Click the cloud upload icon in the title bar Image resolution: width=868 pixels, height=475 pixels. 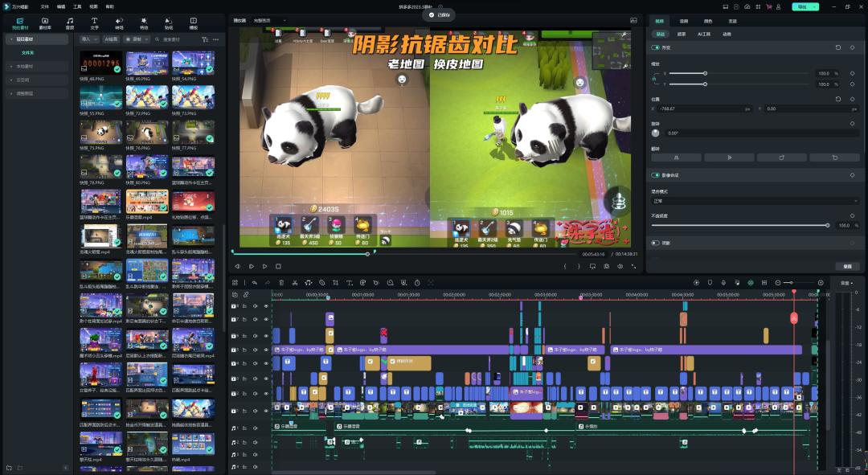(x=747, y=6)
